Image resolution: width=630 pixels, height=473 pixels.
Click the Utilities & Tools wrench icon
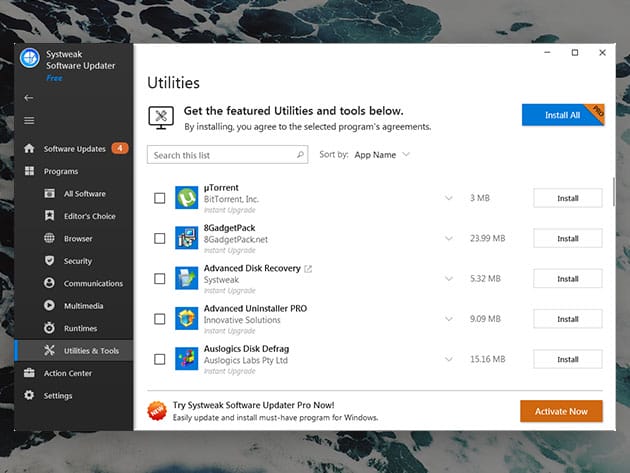pyautogui.click(x=49, y=350)
